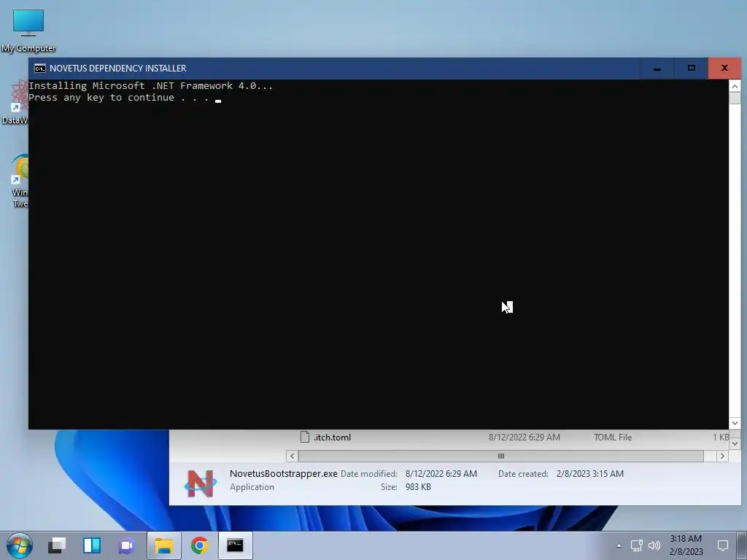Viewport: 747px width, 560px height.
Task: Open the network status tray icon
Action: pos(636,545)
